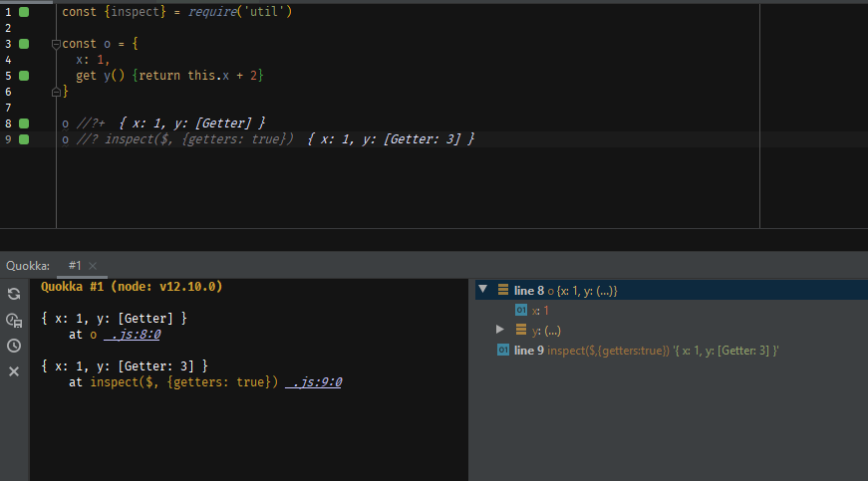Click the Quokka history magnifier icon
Viewport: 868px width, 481px height.
pyautogui.click(x=14, y=320)
